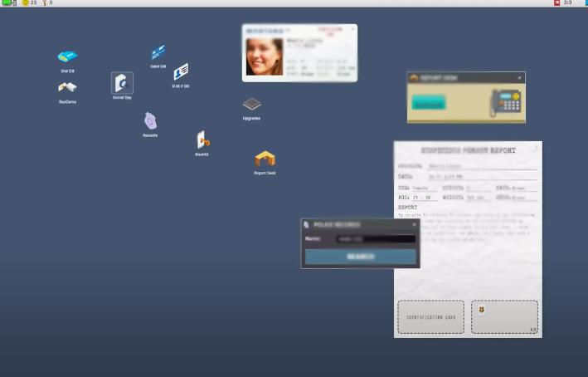Open the D.M.V DB desktop icon

(x=181, y=75)
